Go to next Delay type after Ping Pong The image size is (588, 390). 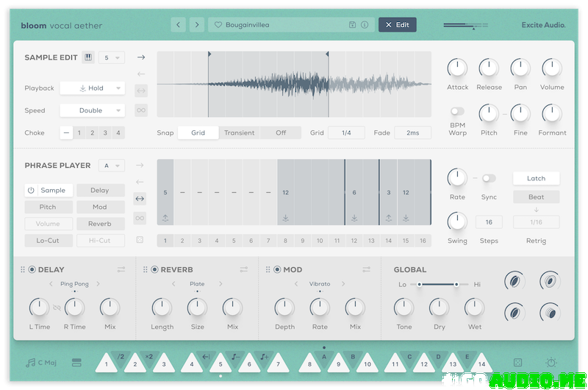98,284
